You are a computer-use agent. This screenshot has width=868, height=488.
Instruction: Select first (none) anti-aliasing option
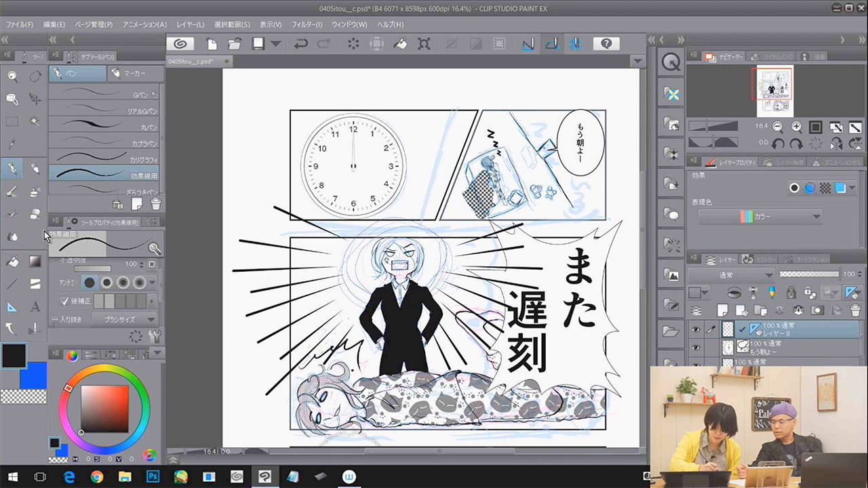pos(90,282)
